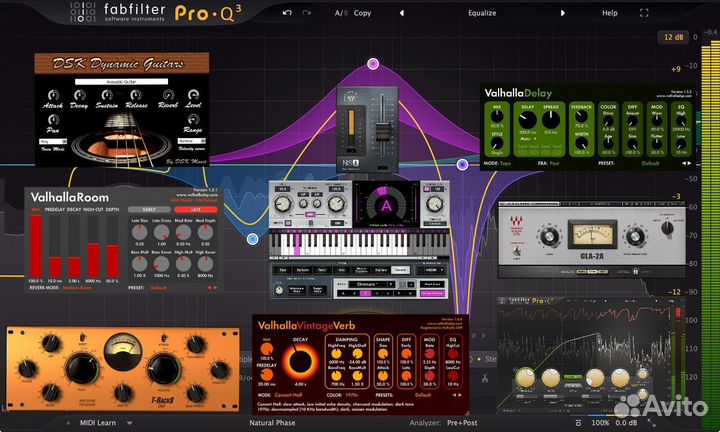Screen dimensions: 720x432
Task: Click the Pro-Q 3 undo arrow
Action: click(287, 13)
